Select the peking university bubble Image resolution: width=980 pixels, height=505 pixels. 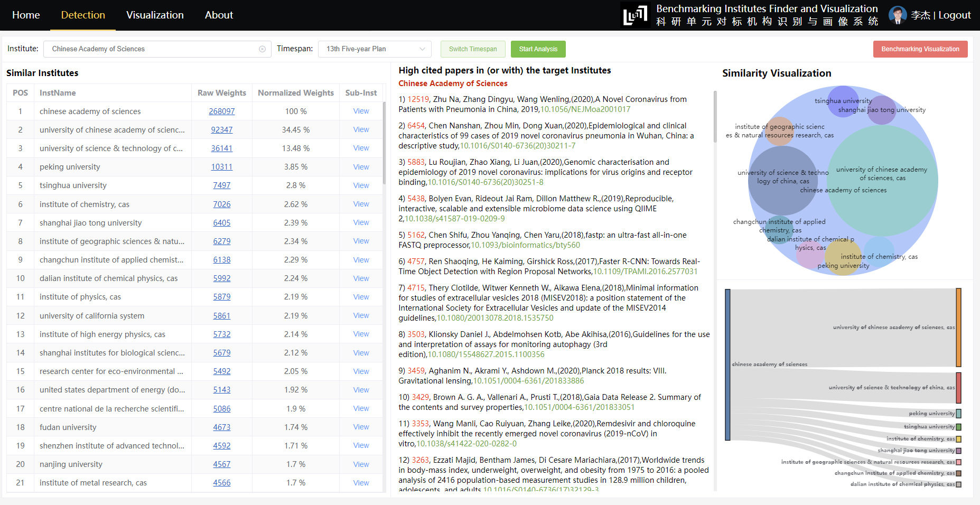pyautogui.click(x=843, y=257)
